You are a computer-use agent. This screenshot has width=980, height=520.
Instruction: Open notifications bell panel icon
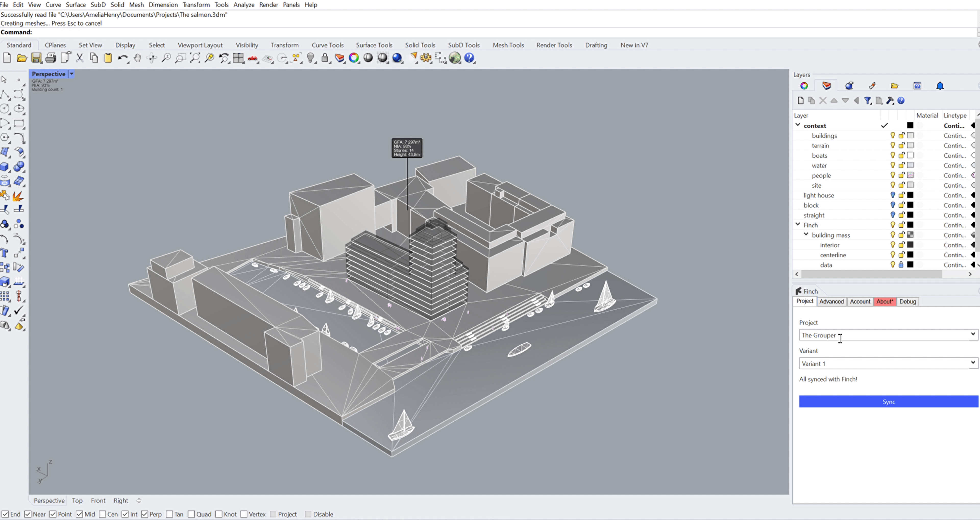point(940,86)
